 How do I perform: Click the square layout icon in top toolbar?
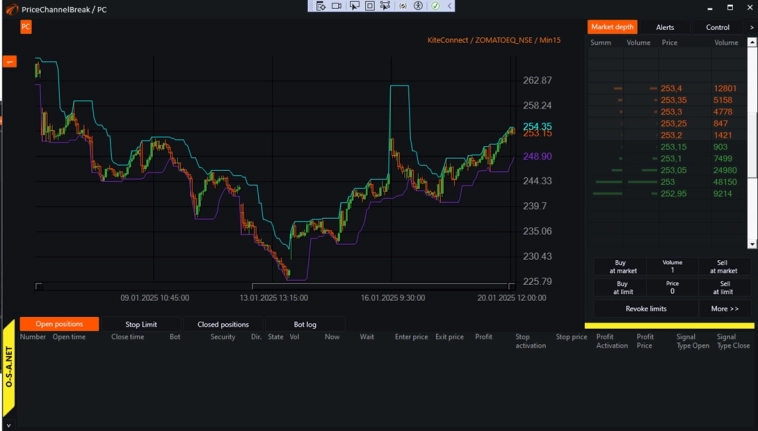[369, 6]
